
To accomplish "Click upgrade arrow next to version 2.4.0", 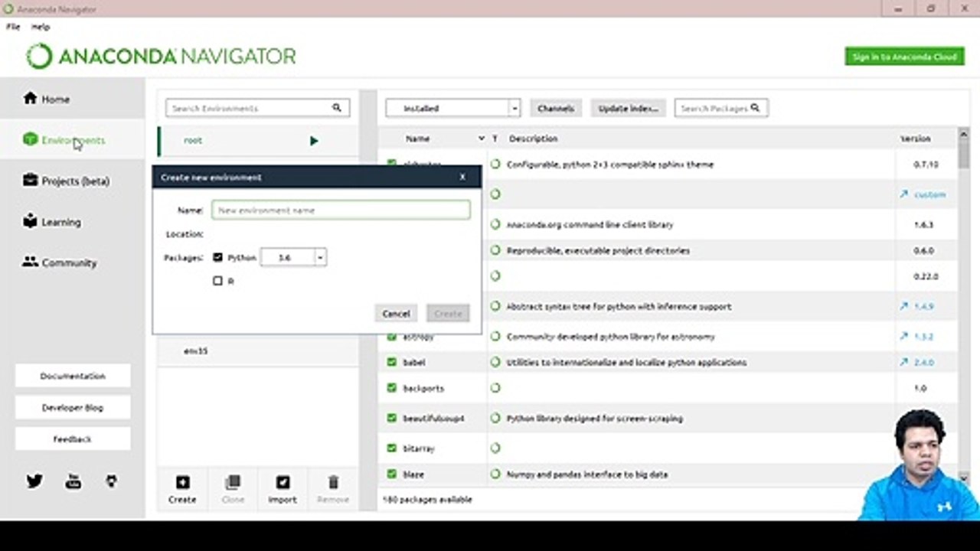I will coord(904,362).
